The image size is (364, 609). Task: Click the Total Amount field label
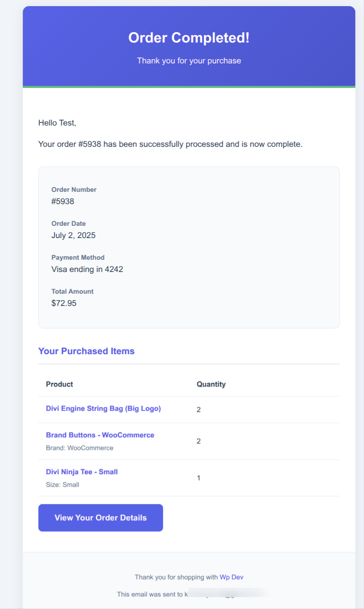coord(72,292)
